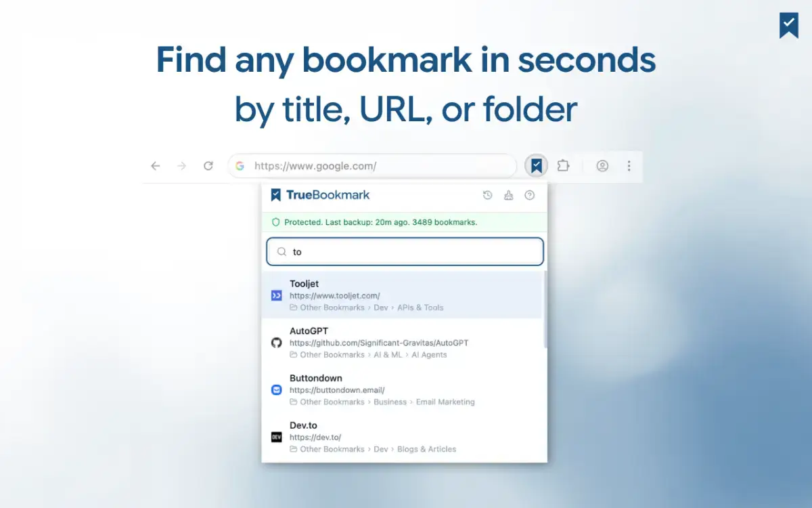This screenshot has height=508, width=812.
Task: Click the https://dev.to/ URL
Action: (315, 438)
